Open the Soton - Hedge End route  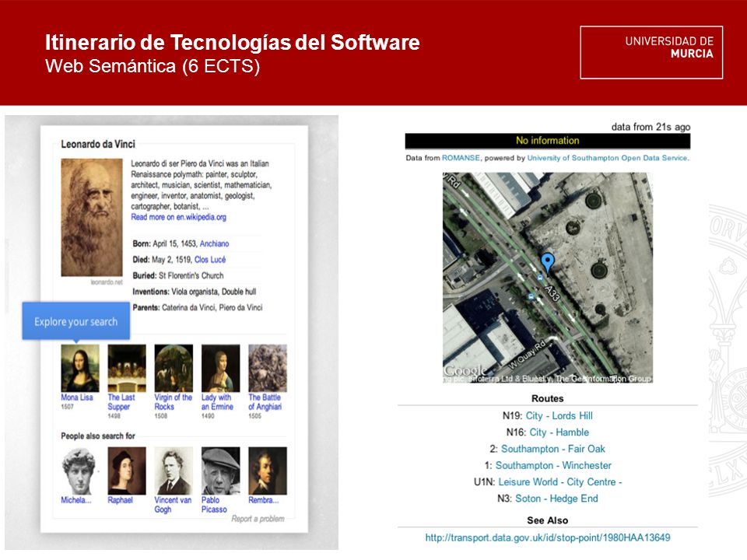tap(556, 499)
